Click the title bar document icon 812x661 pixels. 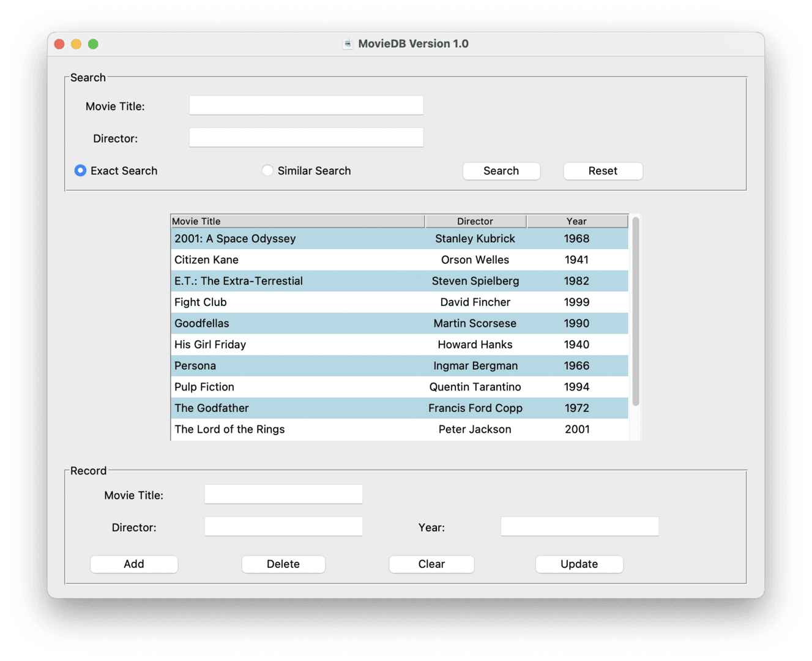[348, 43]
